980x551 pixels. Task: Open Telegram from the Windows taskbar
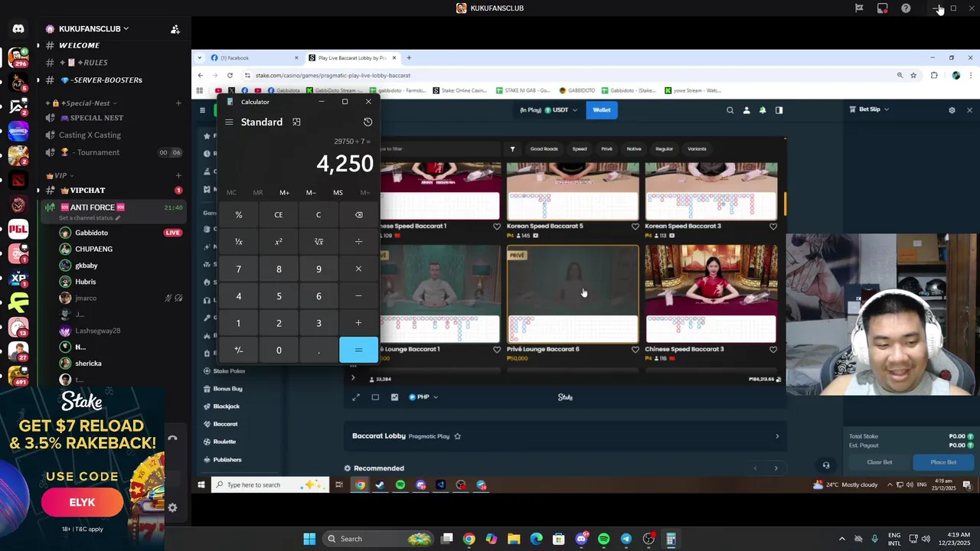pyautogui.click(x=626, y=539)
